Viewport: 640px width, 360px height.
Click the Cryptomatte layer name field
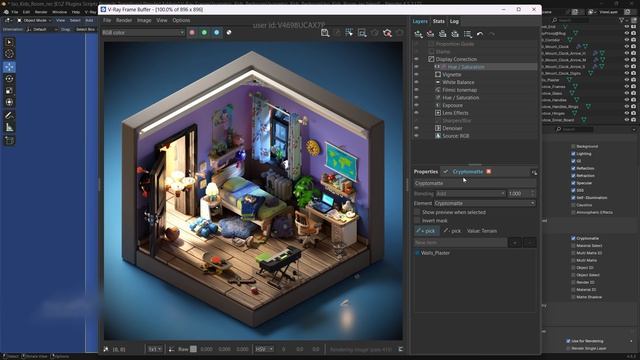(475, 184)
